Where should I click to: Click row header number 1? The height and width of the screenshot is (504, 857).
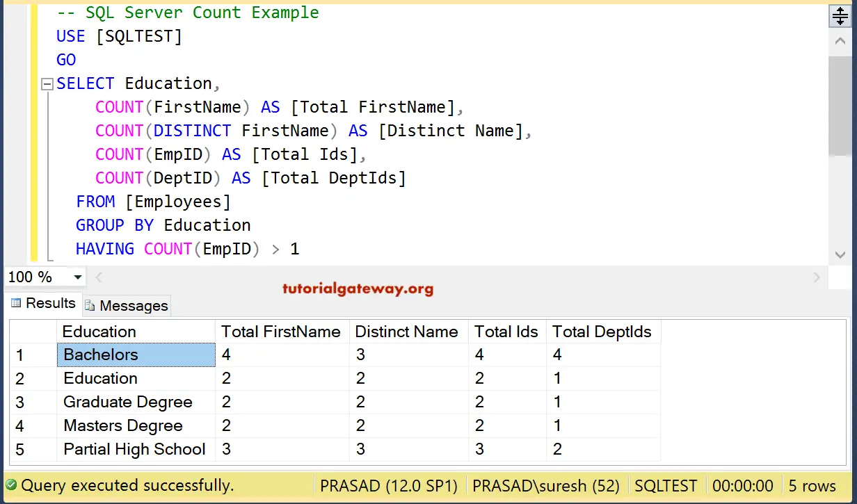(x=33, y=355)
